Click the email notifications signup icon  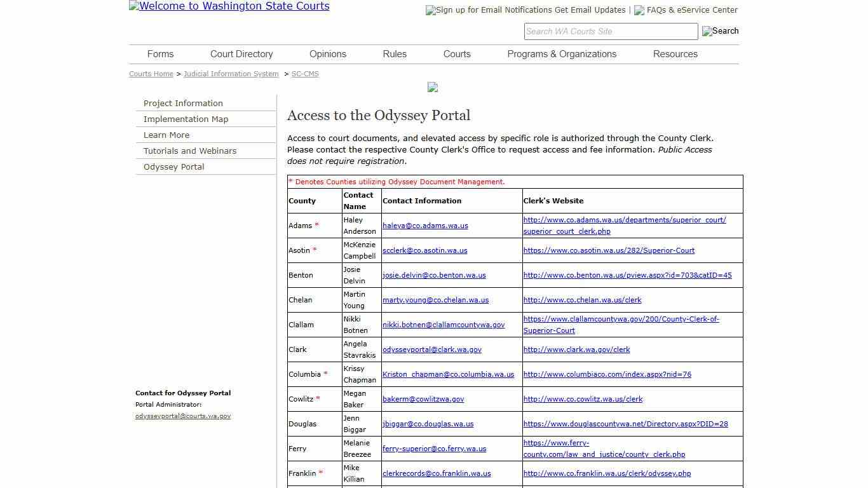click(x=431, y=10)
